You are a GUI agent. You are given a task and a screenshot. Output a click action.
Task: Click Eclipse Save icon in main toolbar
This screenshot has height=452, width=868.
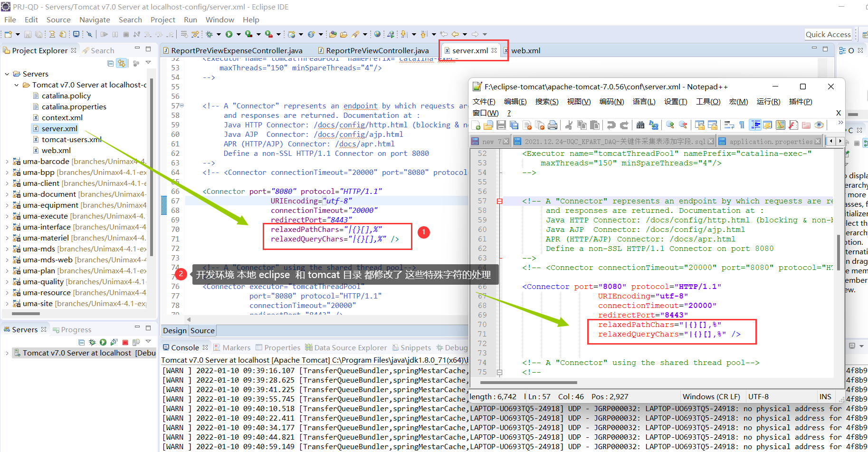[x=28, y=34]
